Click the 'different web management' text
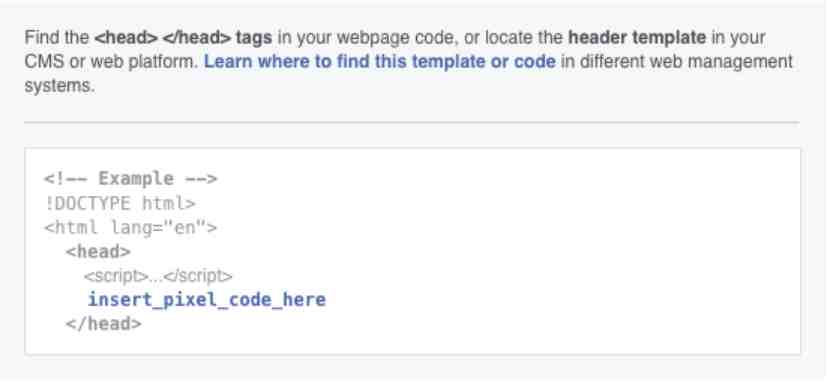Screen dimensions: 830x384 (686, 62)
